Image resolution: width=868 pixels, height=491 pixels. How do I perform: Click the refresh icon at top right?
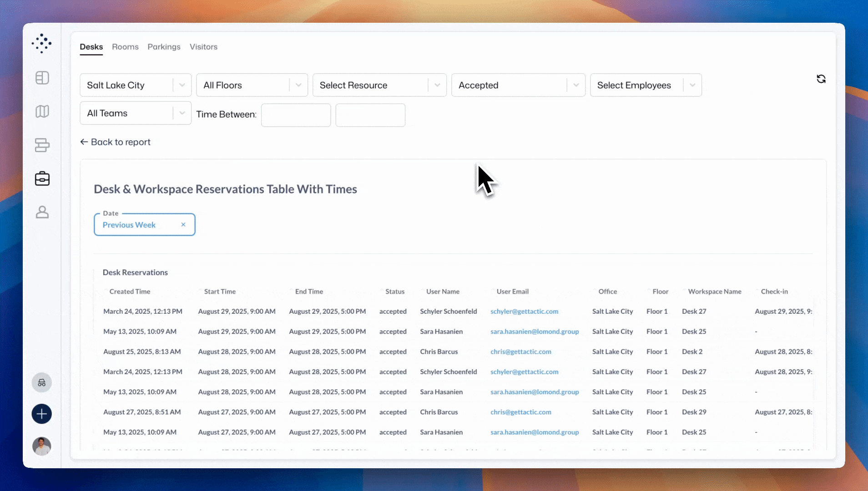(821, 79)
